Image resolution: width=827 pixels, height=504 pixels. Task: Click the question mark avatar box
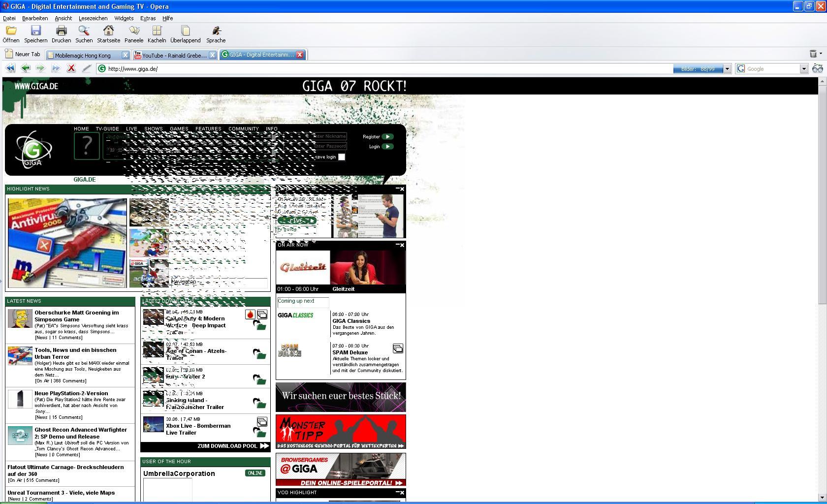[87, 146]
